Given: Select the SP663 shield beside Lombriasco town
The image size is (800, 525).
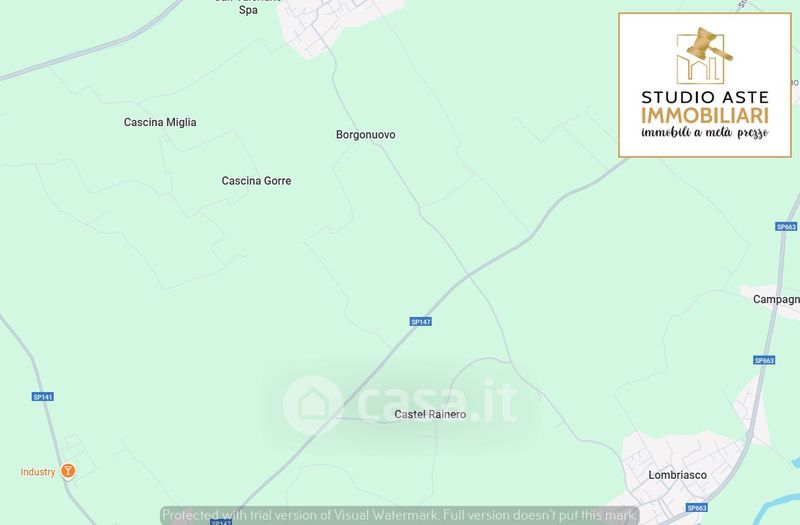Looking at the screenshot, I should tap(696, 508).
